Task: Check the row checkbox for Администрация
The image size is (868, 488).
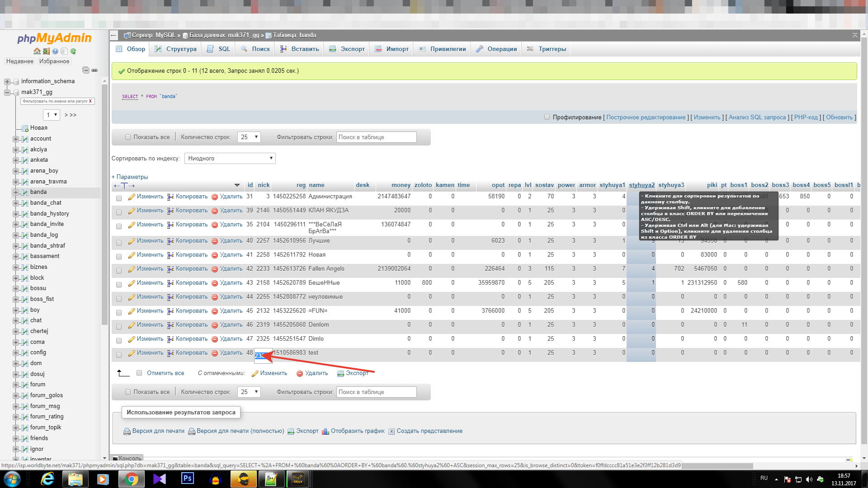Action: pos(119,198)
